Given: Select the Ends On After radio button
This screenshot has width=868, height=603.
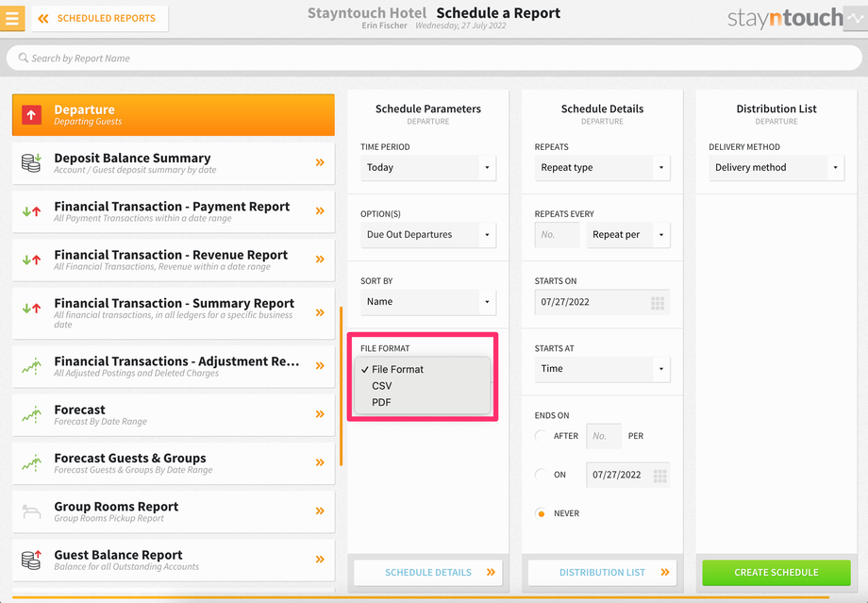Looking at the screenshot, I should coord(541,436).
